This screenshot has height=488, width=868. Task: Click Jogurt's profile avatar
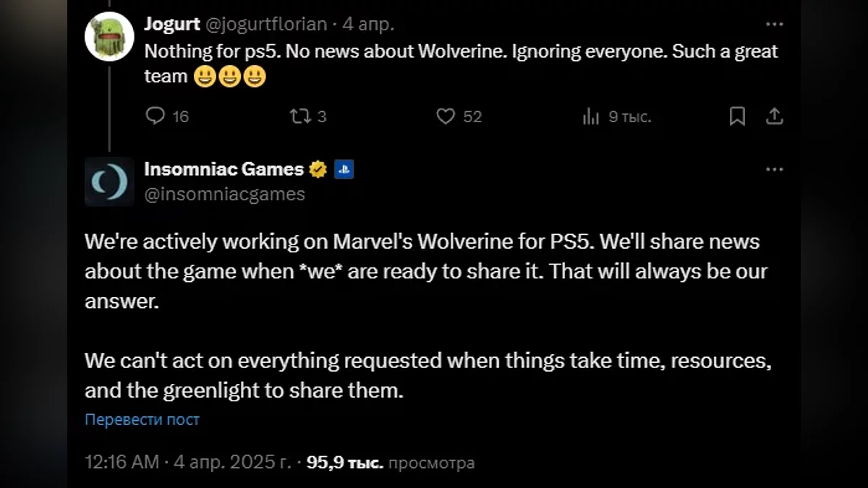[109, 36]
